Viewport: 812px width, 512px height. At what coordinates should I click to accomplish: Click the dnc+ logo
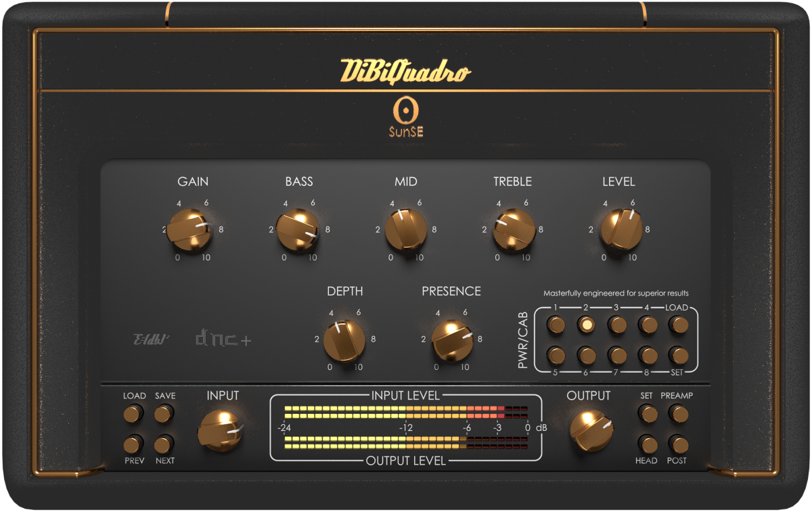pos(223,338)
